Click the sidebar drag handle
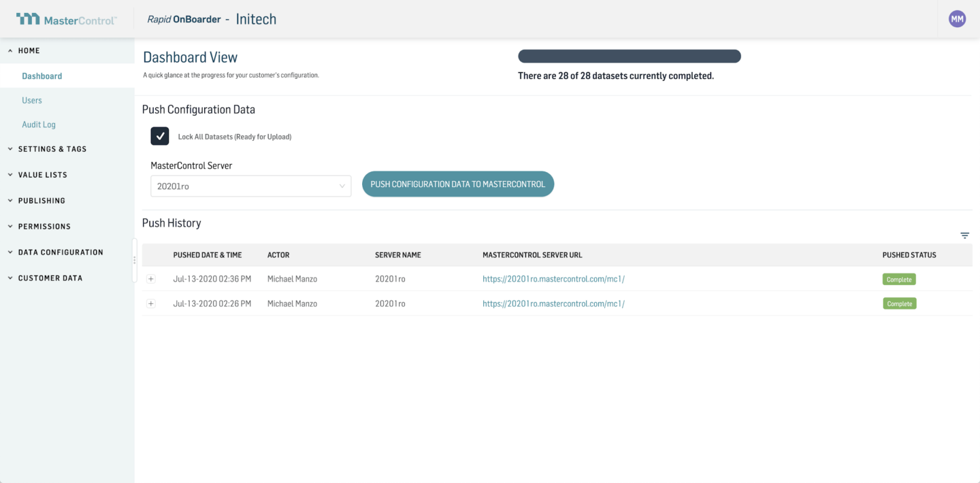This screenshot has height=483, width=980. point(134,261)
